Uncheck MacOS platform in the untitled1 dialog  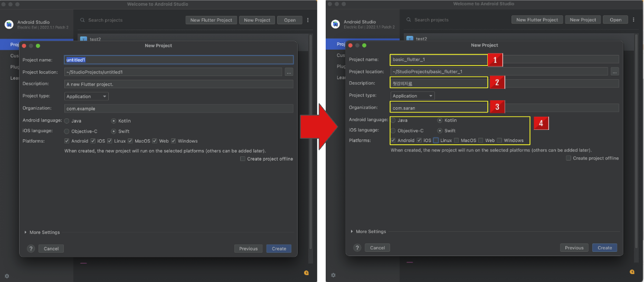point(130,141)
